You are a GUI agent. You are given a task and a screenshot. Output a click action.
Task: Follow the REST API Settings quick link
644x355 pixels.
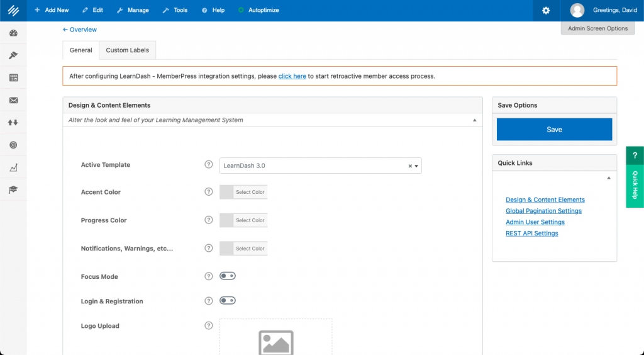tap(531, 234)
